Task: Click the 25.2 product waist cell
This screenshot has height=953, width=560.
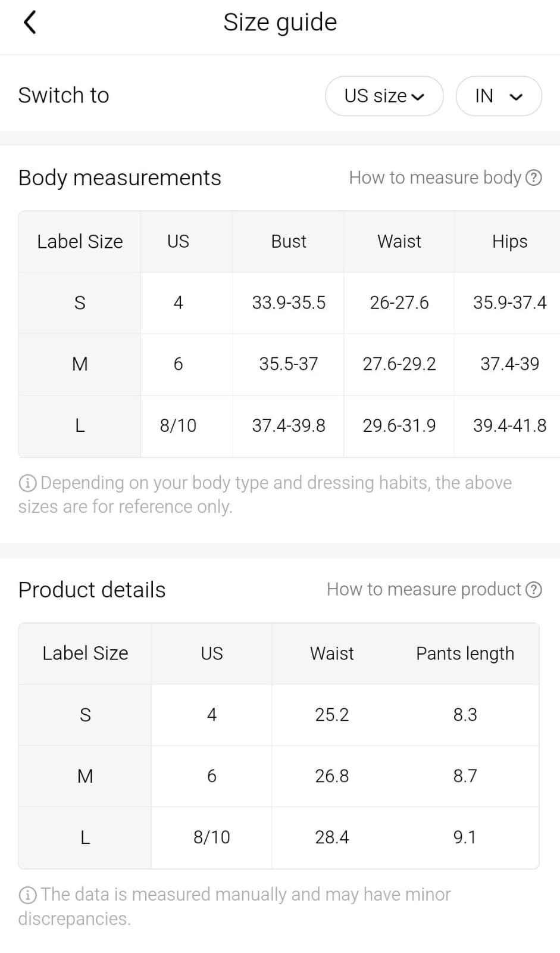Action: click(x=331, y=715)
